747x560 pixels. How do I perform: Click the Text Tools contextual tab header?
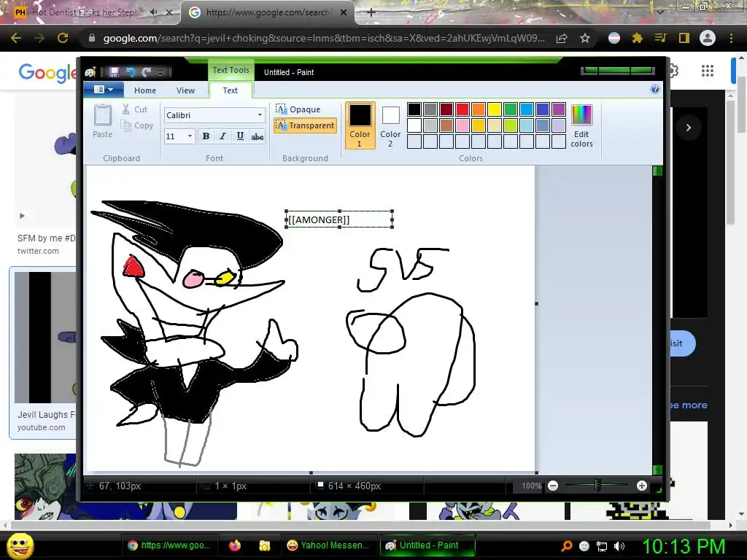point(231,70)
